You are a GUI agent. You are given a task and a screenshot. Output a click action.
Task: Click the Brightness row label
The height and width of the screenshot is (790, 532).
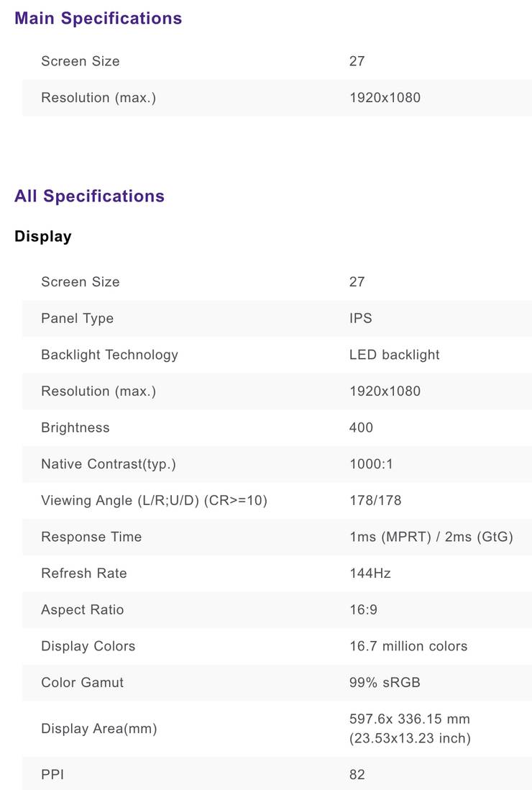(x=75, y=427)
